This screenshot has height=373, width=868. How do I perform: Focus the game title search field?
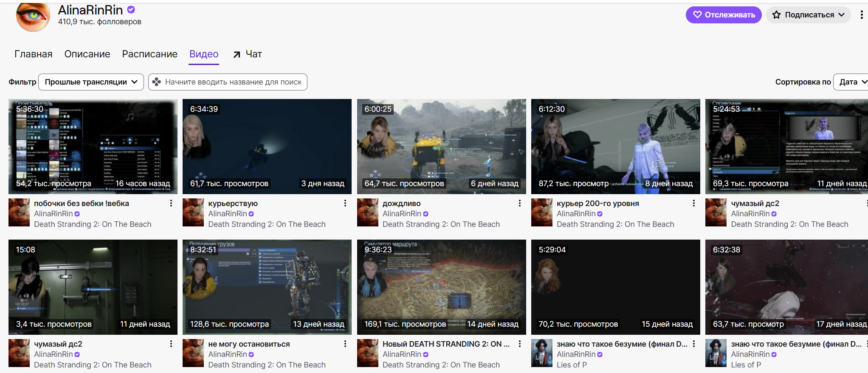tap(228, 82)
